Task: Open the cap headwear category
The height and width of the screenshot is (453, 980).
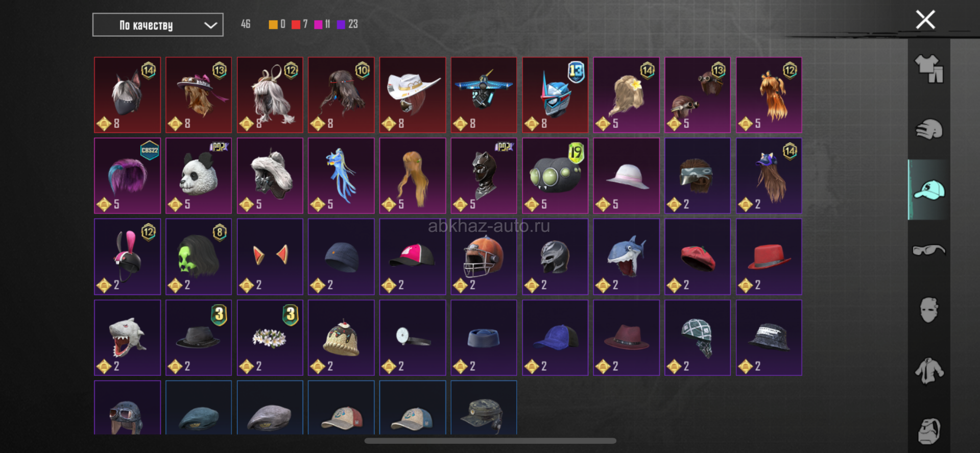Action: [929, 190]
